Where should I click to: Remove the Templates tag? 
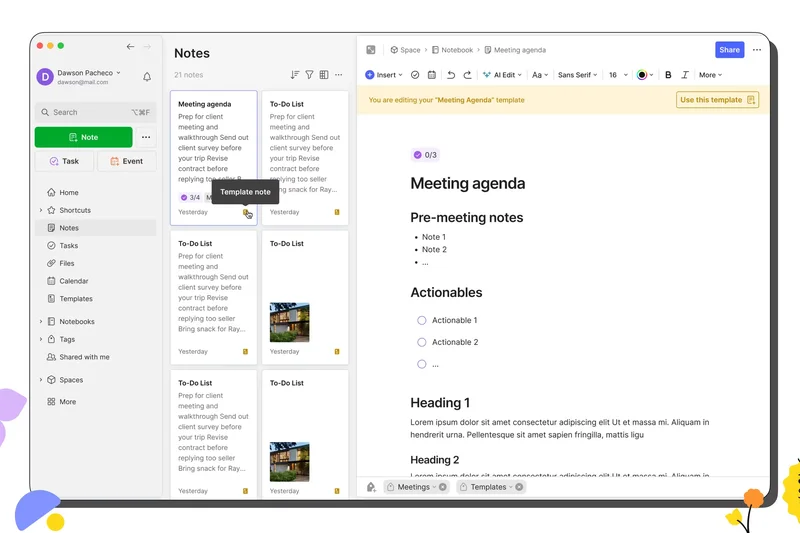tap(519, 487)
